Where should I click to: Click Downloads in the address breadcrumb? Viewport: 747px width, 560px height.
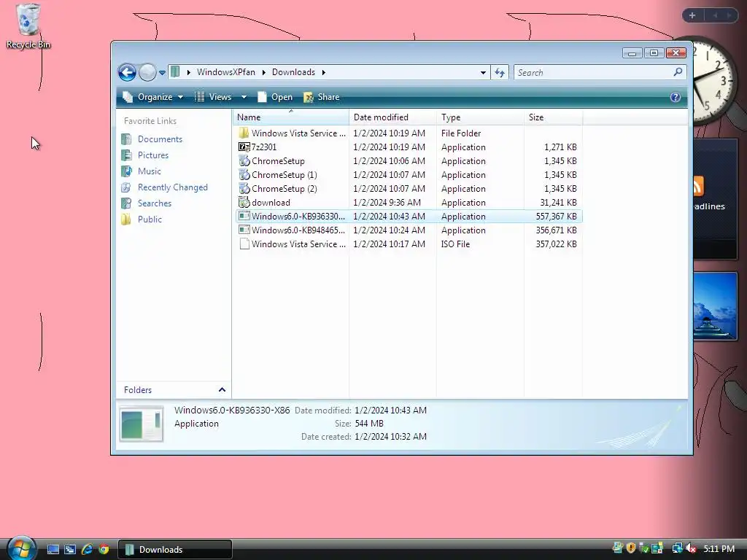point(293,72)
